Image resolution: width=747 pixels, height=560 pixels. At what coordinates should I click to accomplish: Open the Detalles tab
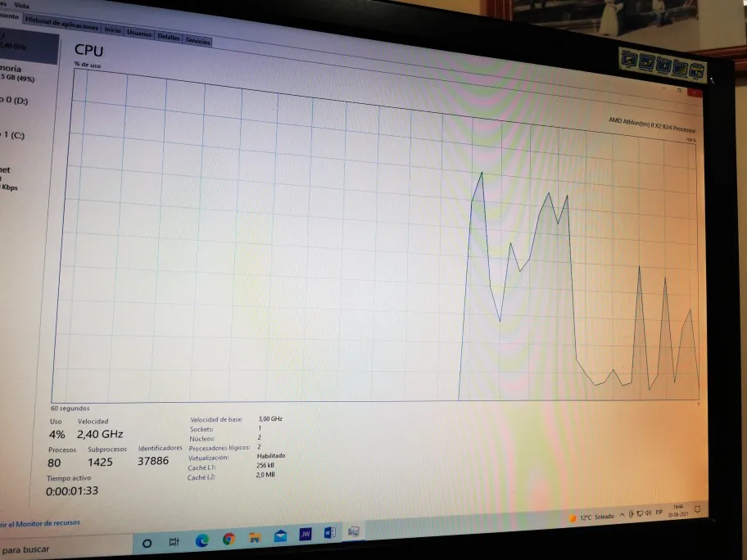click(169, 37)
